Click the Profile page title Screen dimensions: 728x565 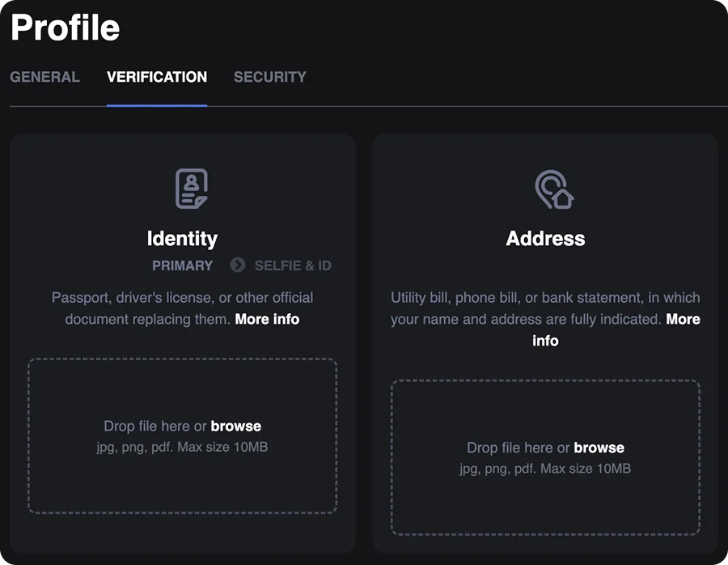pyautogui.click(x=65, y=27)
